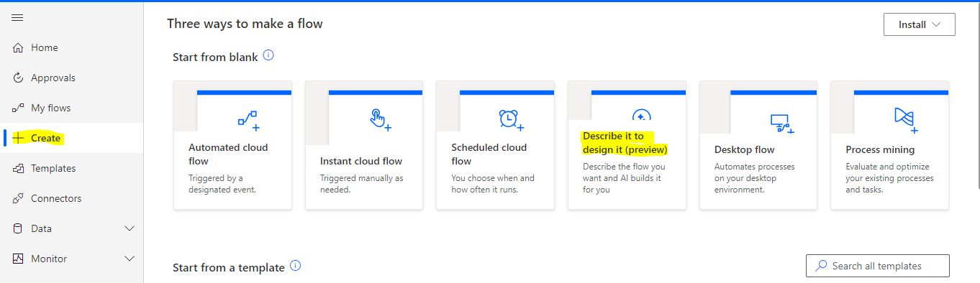Choose Desktop flow title
This screenshot has height=283, width=980.
click(745, 149)
